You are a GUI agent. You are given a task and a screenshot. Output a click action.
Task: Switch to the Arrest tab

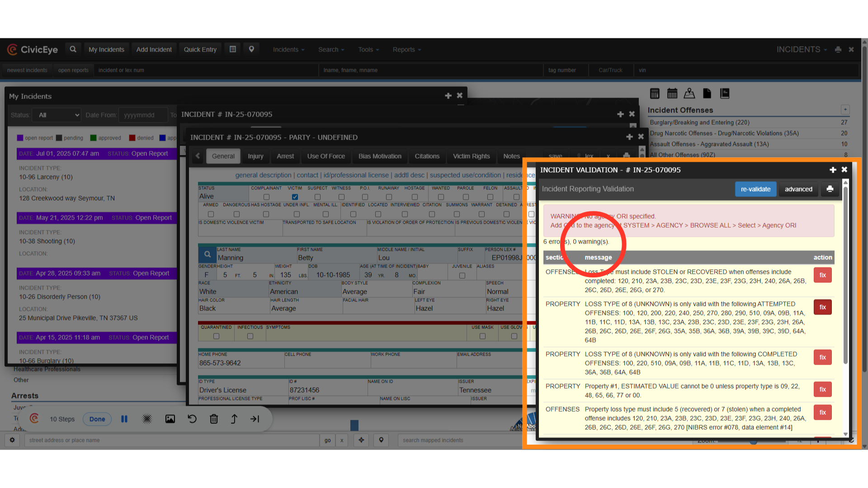[285, 156]
